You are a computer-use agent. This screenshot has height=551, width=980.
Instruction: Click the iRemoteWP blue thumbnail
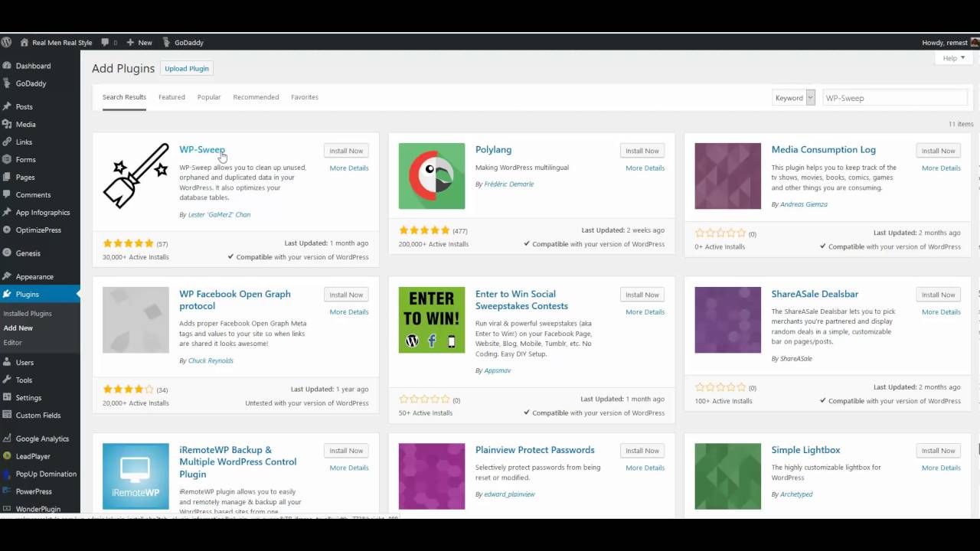click(136, 476)
